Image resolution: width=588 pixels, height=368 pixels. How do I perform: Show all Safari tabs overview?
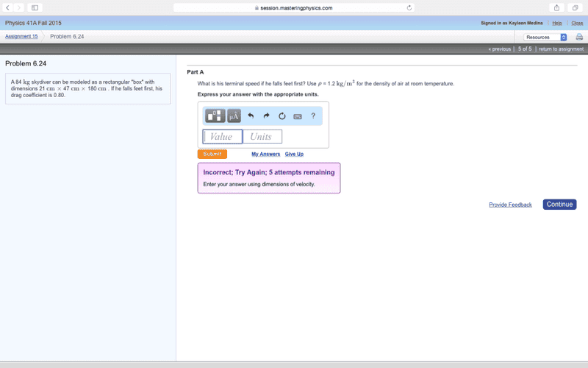click(576, 7)
